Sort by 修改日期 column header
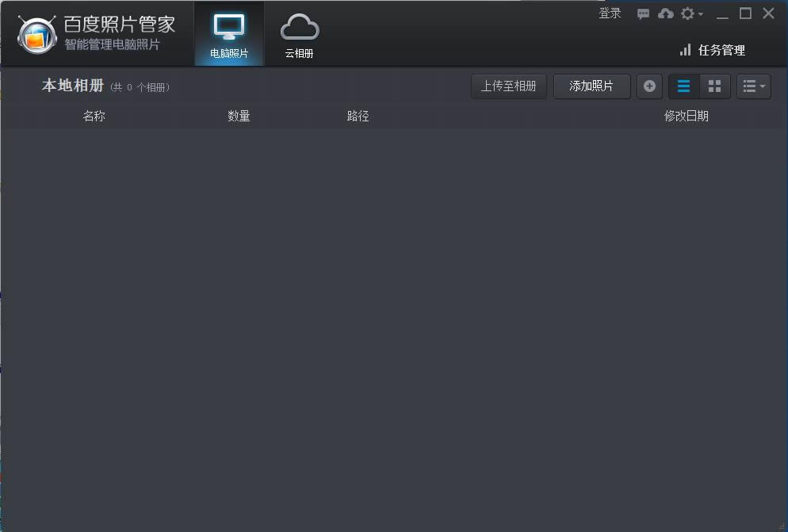The image size is (788, 532). pyautogui.click(x=686, y=117)
